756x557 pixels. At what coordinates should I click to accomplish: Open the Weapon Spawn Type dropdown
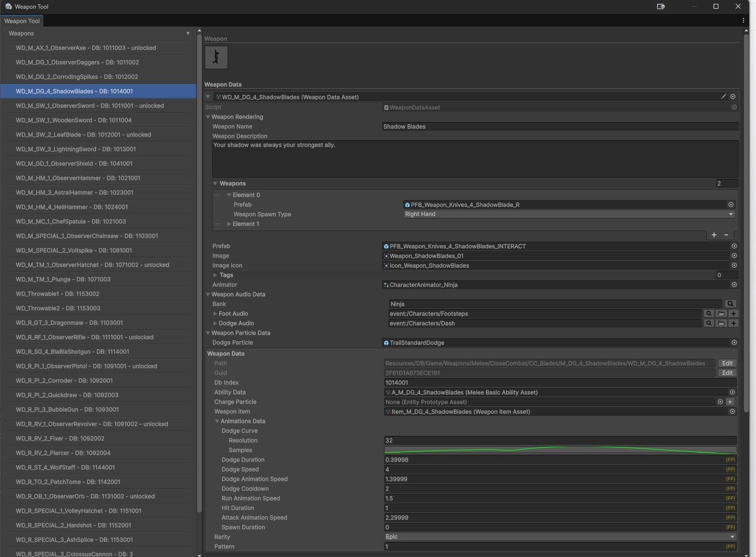(569, 214)
